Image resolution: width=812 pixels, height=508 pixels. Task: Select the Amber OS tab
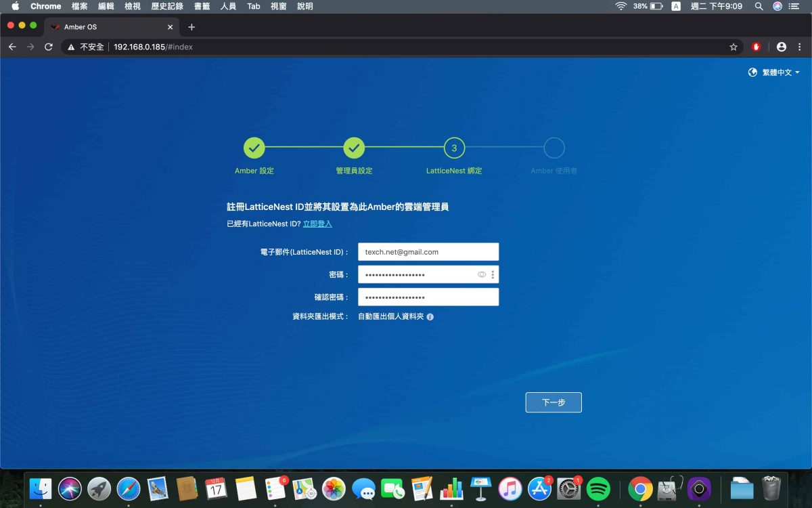tap(112, 27)
